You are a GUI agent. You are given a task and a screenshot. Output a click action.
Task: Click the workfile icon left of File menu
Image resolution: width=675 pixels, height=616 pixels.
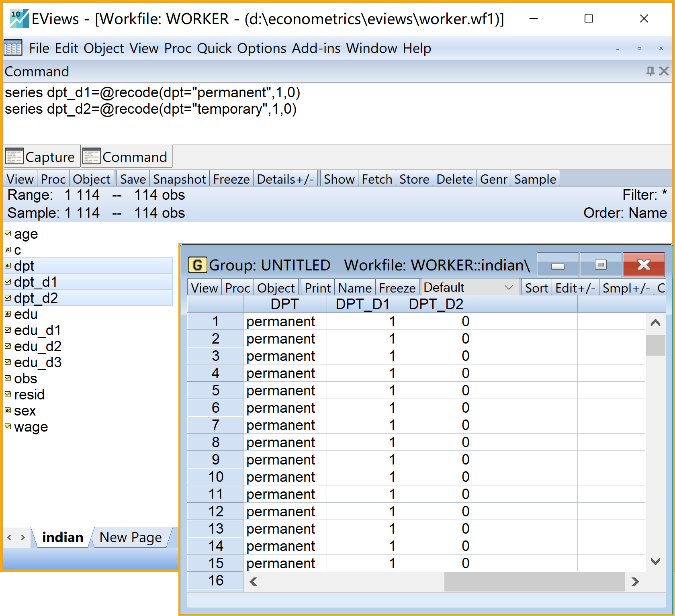coord(13,48)
